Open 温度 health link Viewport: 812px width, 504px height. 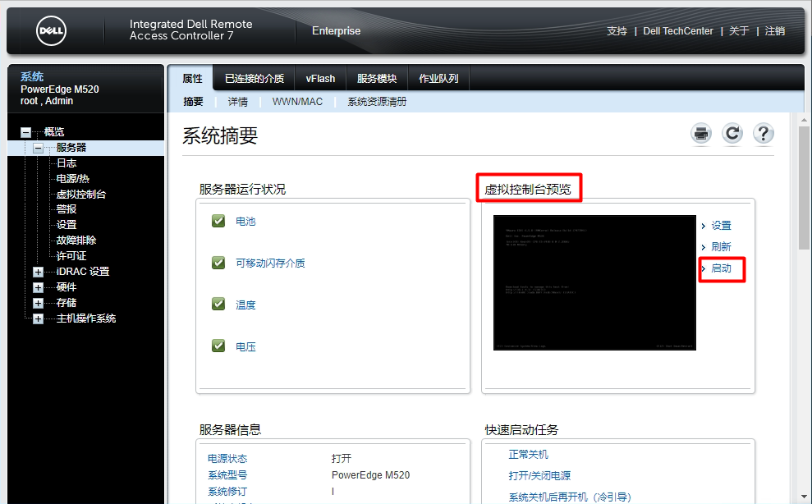(x=245, y=305)
